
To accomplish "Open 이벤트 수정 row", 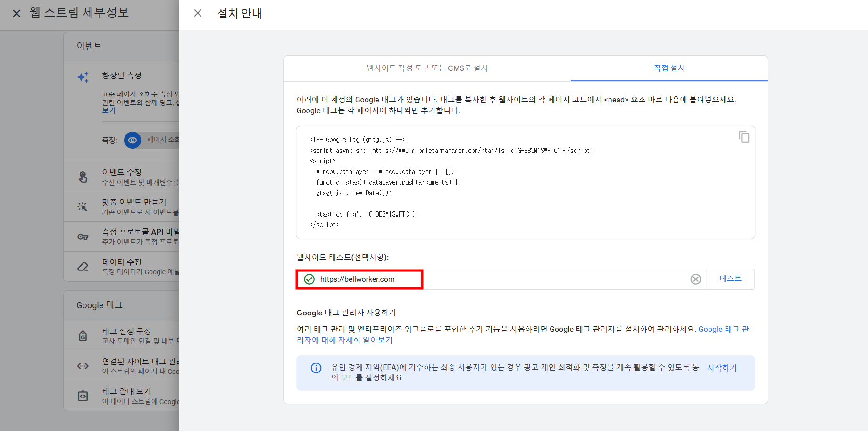I will click(121, 177).
